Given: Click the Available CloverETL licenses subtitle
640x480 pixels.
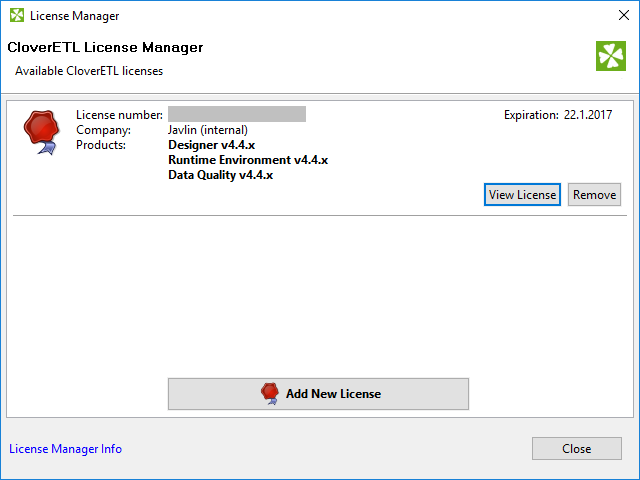Looking at the screenshot, I should click(89, 71).
